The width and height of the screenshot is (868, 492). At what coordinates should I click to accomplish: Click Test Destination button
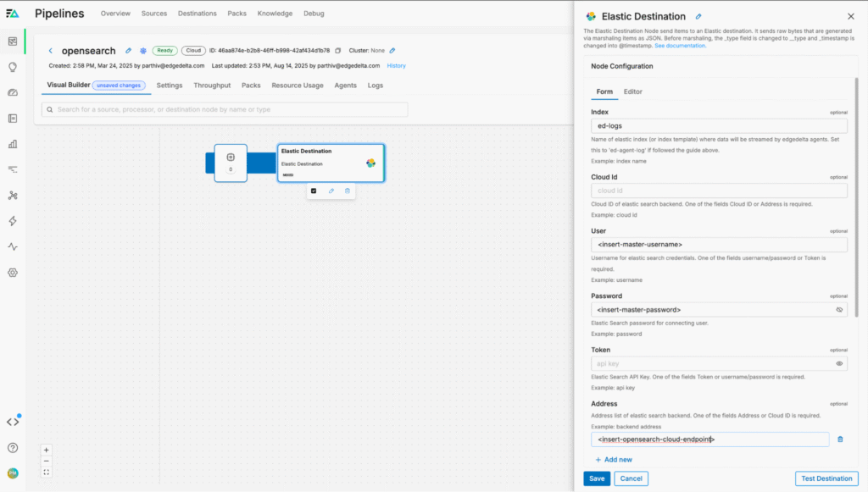coord(826,478)
